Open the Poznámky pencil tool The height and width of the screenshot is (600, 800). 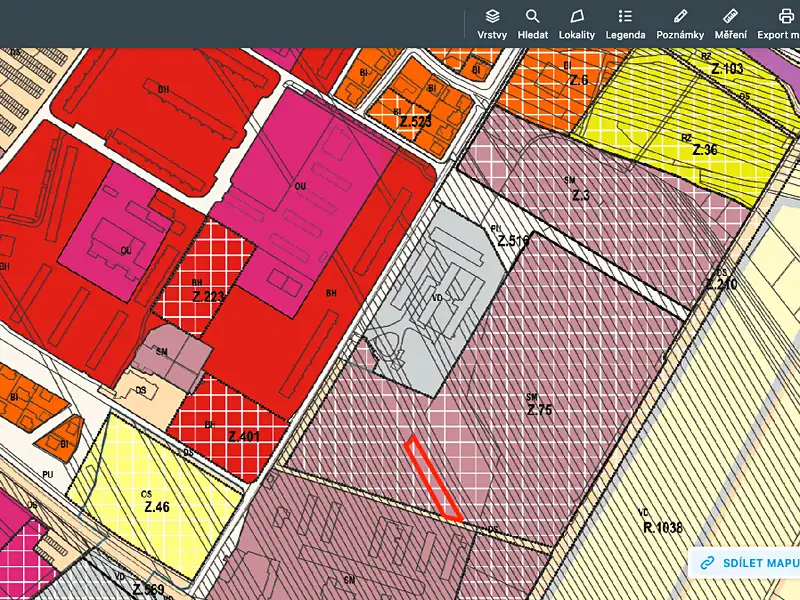[x=680, y=24]
